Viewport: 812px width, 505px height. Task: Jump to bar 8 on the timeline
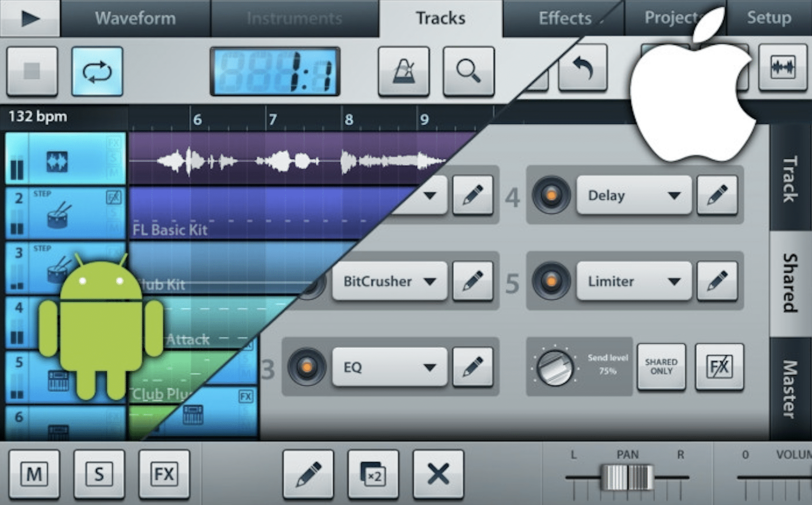coord(349,119)
